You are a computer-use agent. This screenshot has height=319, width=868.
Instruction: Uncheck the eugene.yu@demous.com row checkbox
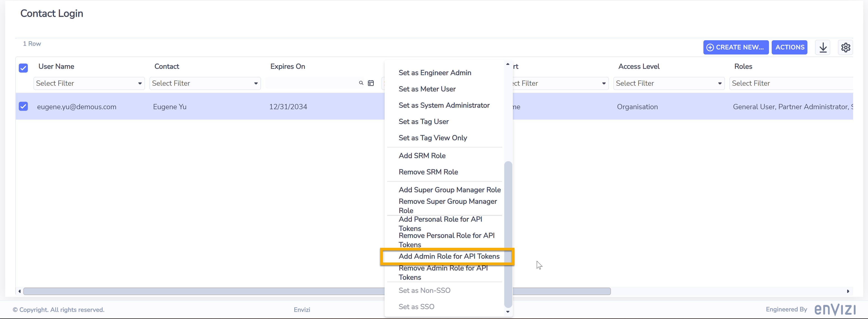[x=23, y=106]
